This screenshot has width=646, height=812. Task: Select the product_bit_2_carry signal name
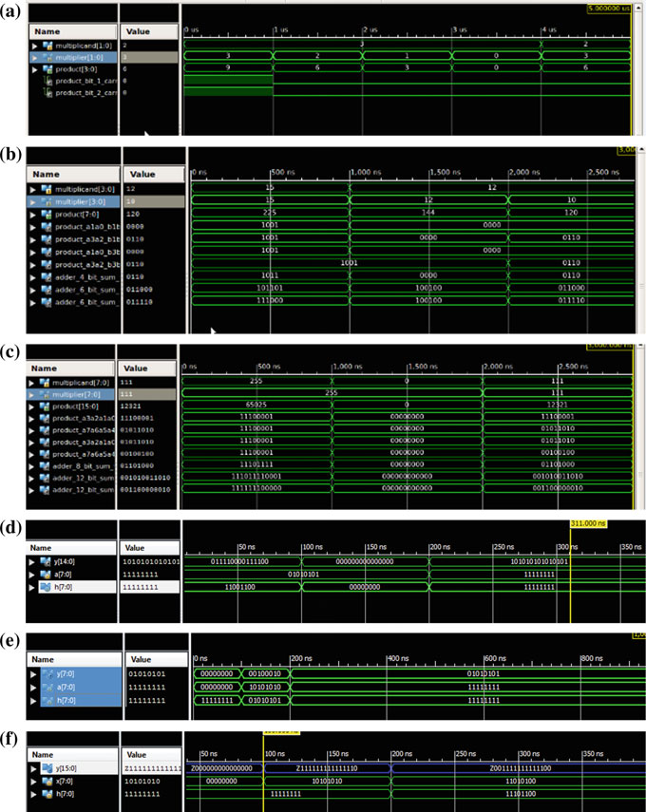(x=85, y=94)
